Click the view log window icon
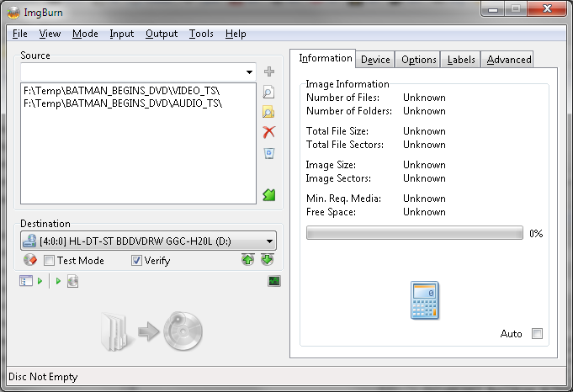 pos(25,281)
